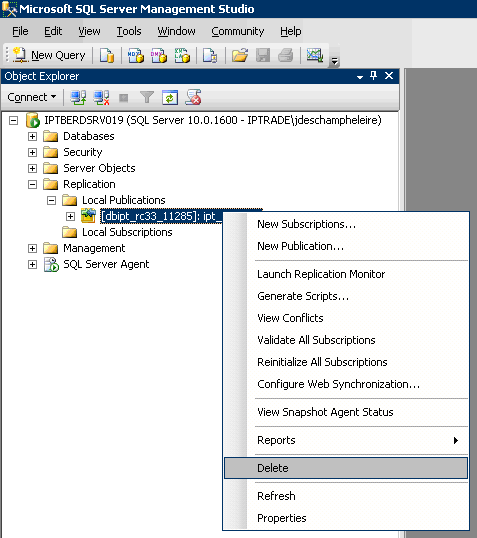Choose Properties from the context menu
The width and height of the screenshot is (477, 538).
346,518
